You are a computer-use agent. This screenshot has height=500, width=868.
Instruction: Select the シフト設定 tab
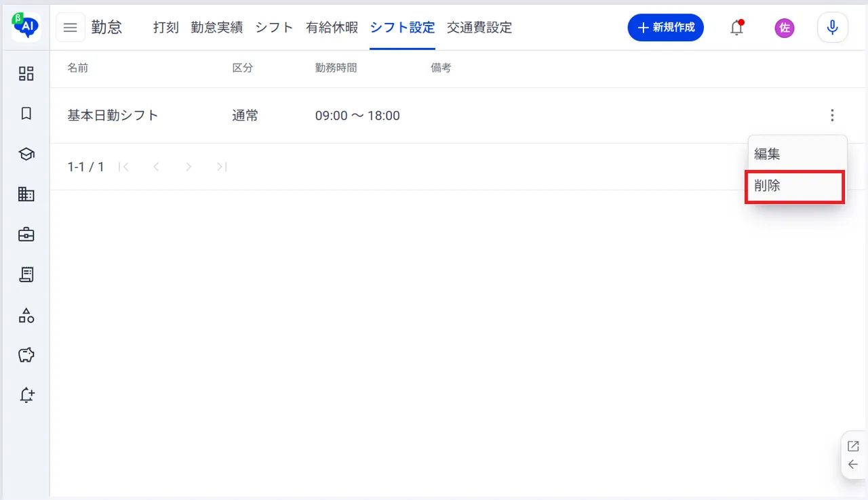402,28
